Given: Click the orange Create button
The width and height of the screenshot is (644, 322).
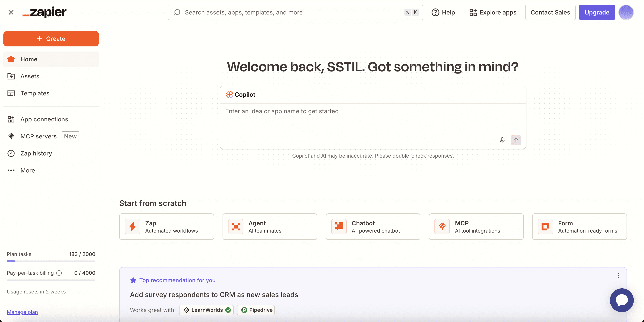Looking at the screenshot, I should (x=51, y=39).
